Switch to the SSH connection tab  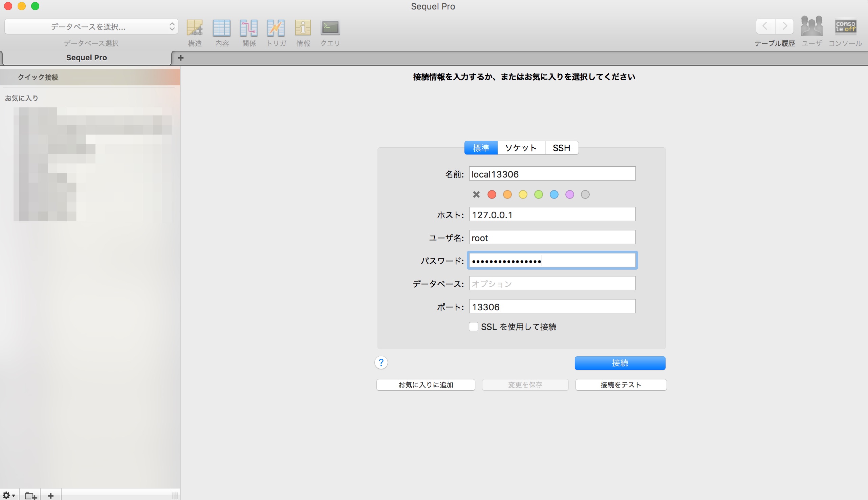coord(561,148)
